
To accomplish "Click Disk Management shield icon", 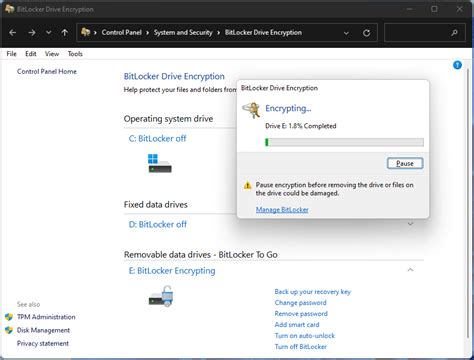I will 9,330.
